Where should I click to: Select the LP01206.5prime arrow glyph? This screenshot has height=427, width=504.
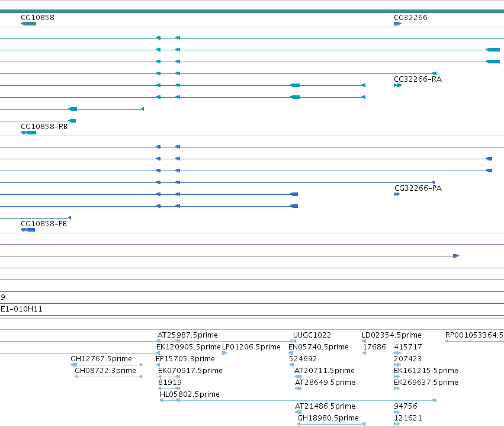pos(225,353)
